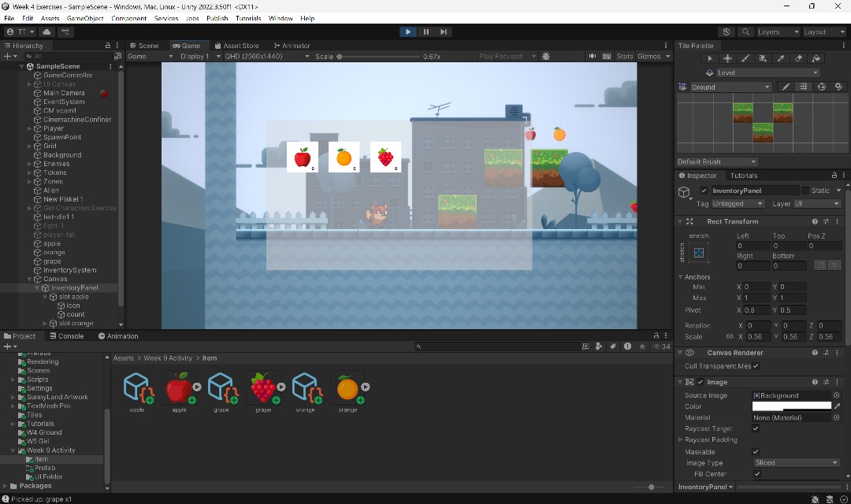Click the Step frame button
Image resolution: width=851 pixels, height=504 pixels.
click(x=444, y=32)
